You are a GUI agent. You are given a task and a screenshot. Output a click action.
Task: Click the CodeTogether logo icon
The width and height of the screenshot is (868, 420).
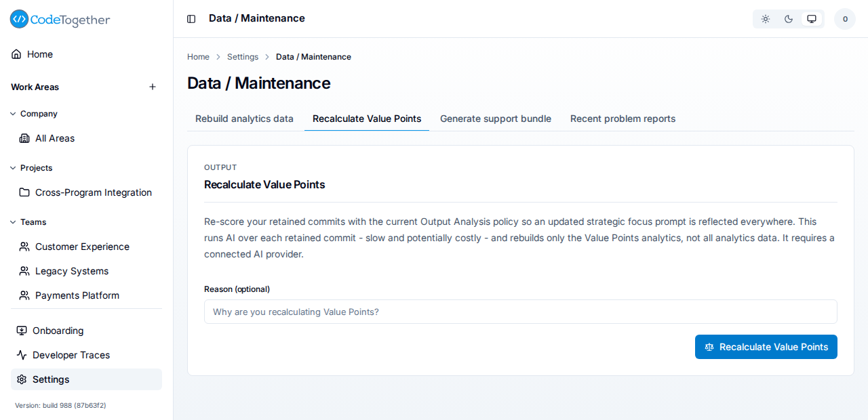pos(19,19)
